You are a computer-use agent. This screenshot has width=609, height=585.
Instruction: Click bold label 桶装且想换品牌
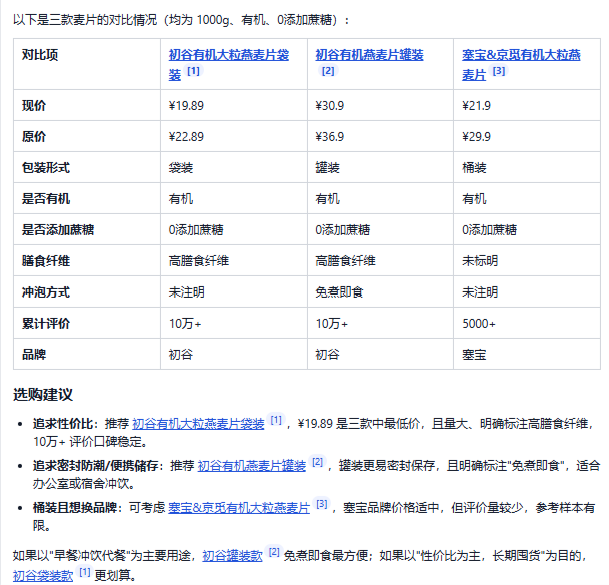tap(75, 508)
